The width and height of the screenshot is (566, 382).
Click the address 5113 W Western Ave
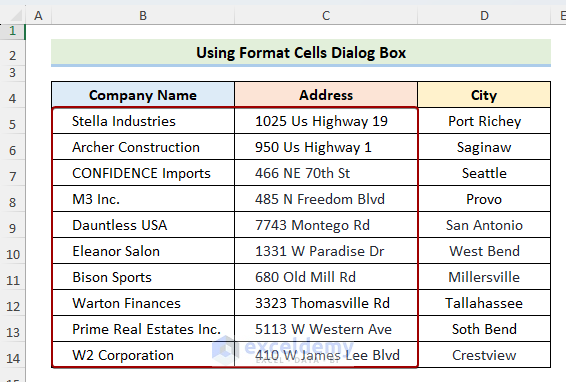[326, 329]
